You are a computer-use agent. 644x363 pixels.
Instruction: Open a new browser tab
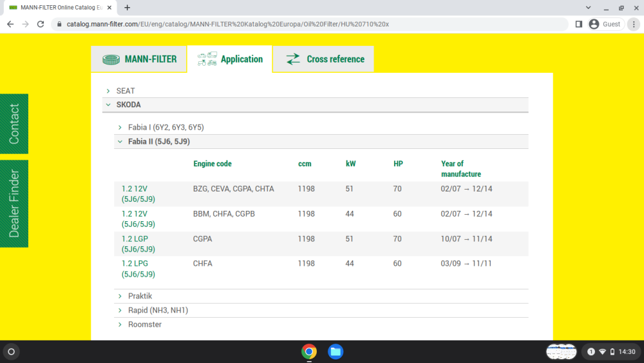[x=128, y=7]
